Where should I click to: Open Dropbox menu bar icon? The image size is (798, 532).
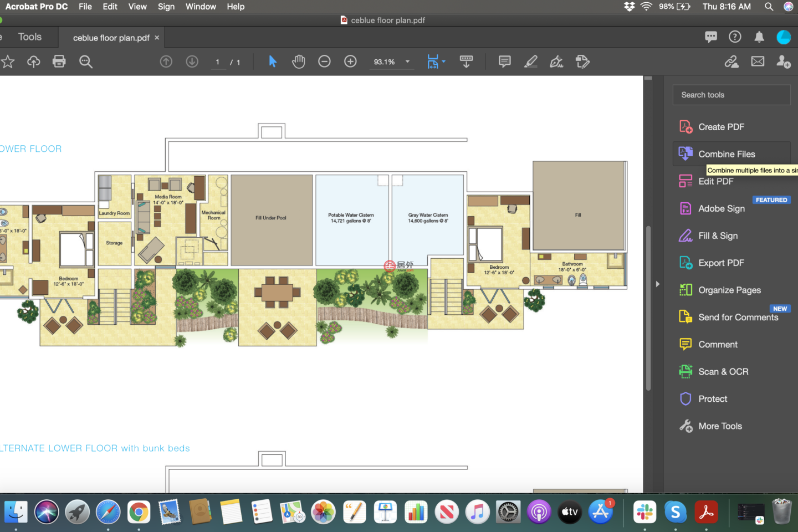(630, 7)
